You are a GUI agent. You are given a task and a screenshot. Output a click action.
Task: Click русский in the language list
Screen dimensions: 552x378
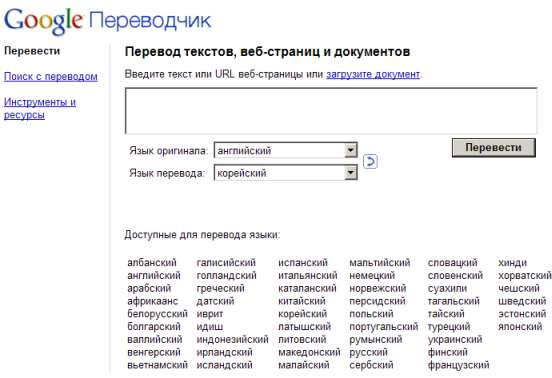pyautogui.click(x=368, y=352)
